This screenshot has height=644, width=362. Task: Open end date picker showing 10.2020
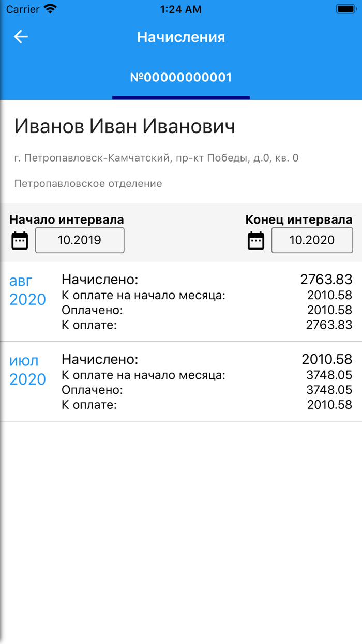pos(312,240)
